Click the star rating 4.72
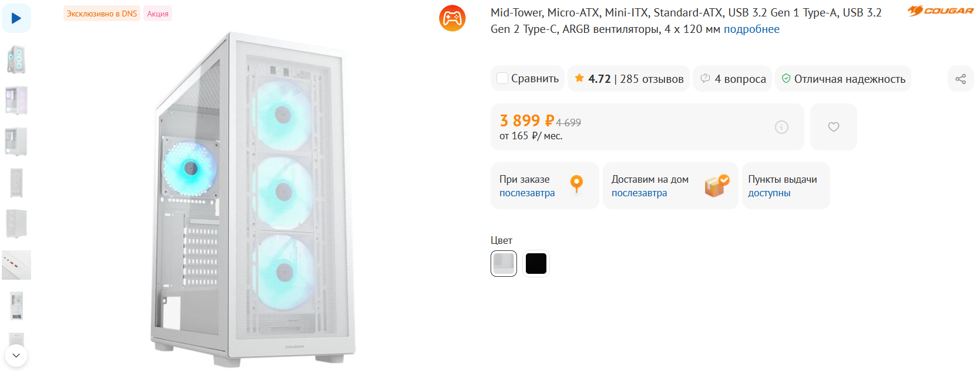This screenshot has height=379, width=980. tap(593, 79)
